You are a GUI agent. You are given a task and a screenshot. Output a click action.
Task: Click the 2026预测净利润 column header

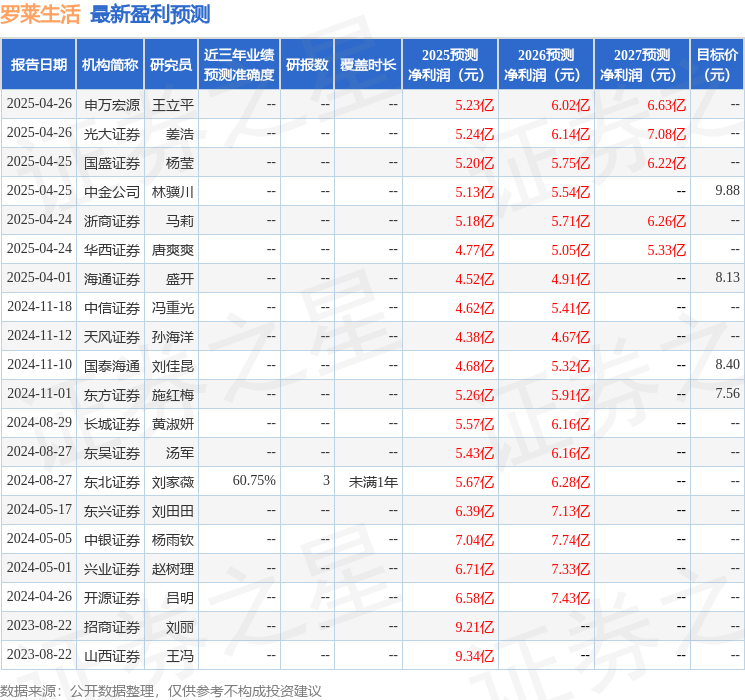click(546, 65)
